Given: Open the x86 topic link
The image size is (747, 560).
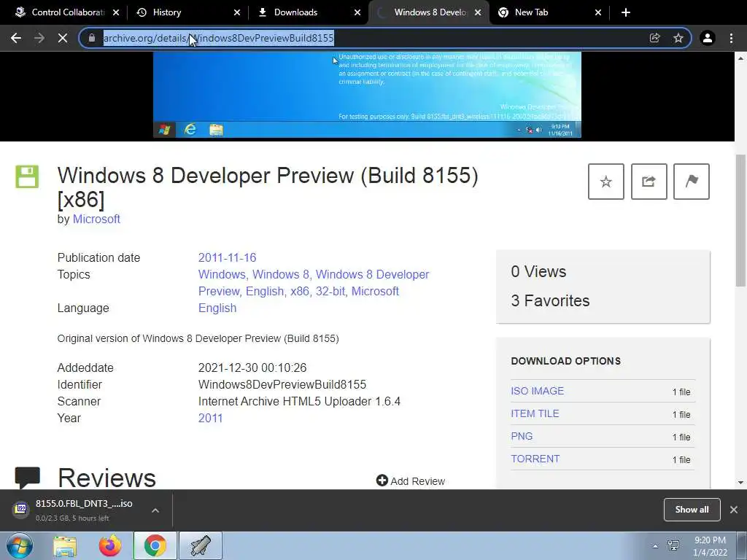Looking at the screenshot, I should [300, 291].
